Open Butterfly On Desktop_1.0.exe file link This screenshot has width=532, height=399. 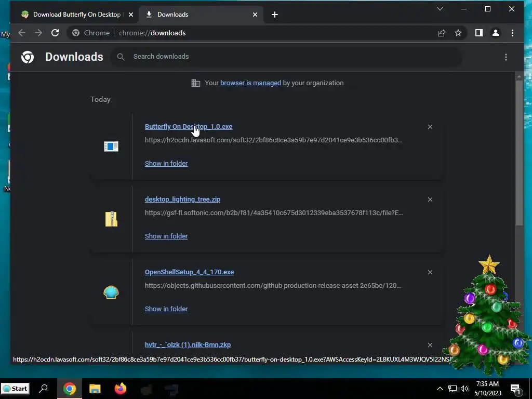(x=189, y=127)
